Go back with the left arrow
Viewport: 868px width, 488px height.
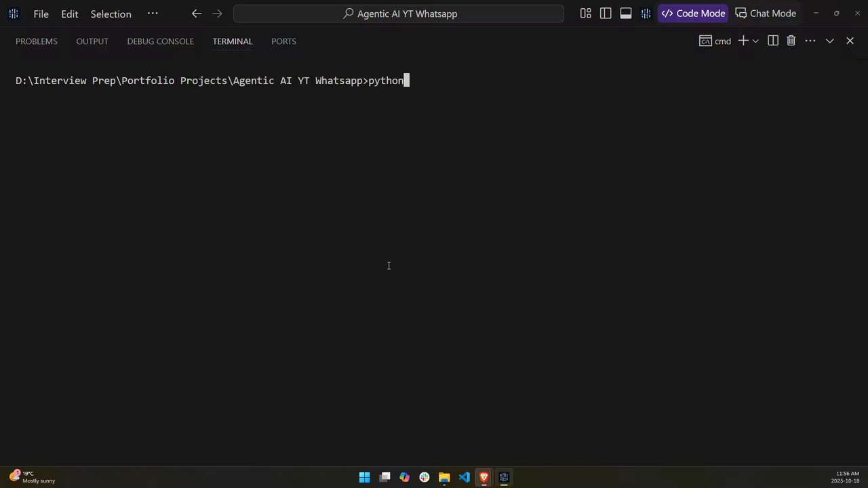pyautogui.click(x=197, y=14)
